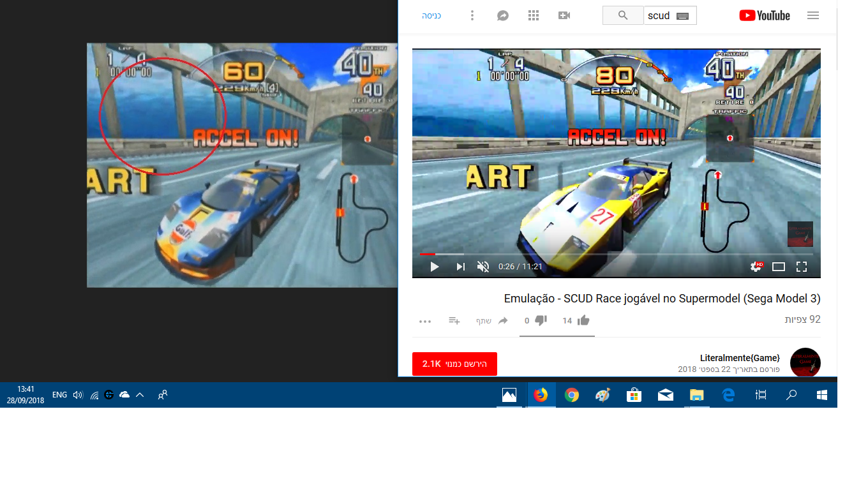Click the video title text
Screen dimensions: 868x490
pos(662,299)
